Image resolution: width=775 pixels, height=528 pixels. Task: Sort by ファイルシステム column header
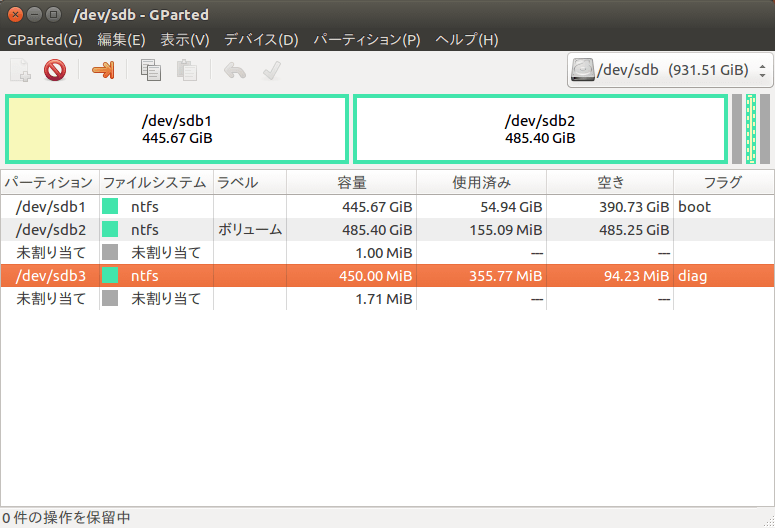click(x=156, y=182)
